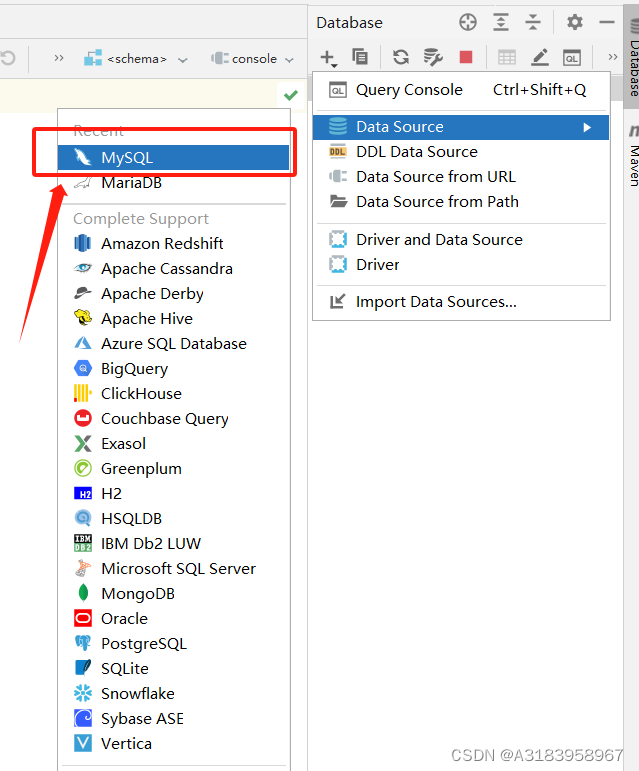Choose Microsoft SQL Server data source
639x771 pixels.
click(173, 568)
